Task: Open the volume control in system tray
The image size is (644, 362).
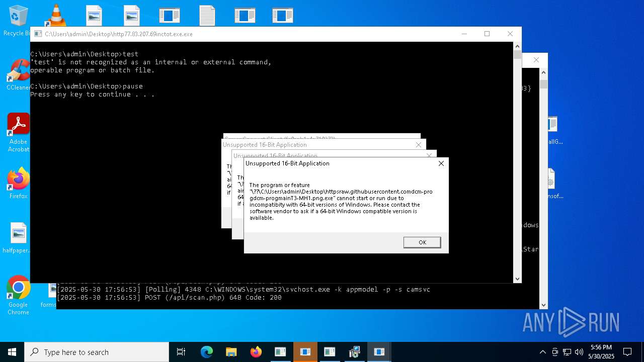Action: coord(579,352)
